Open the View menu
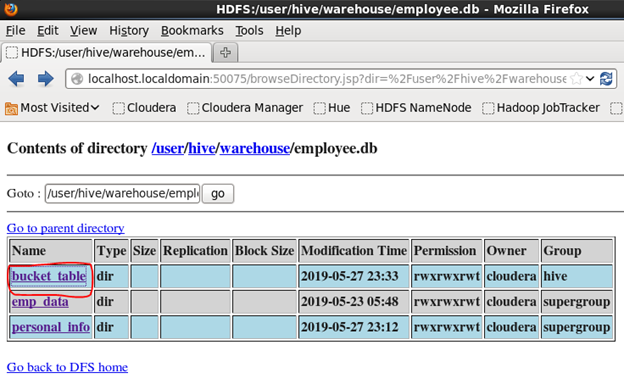625x375 pixels. click(x=84, y=30)
